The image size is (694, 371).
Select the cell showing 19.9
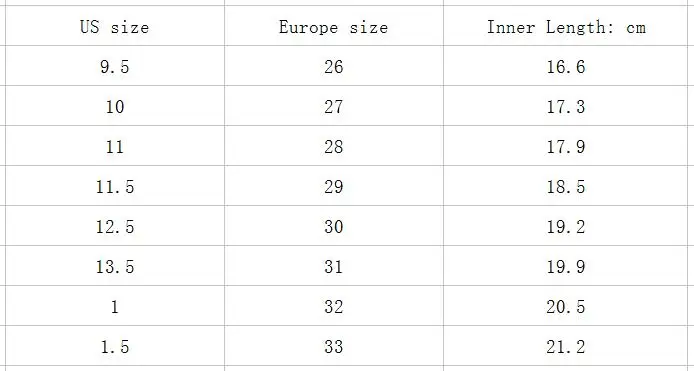(566, 266)
